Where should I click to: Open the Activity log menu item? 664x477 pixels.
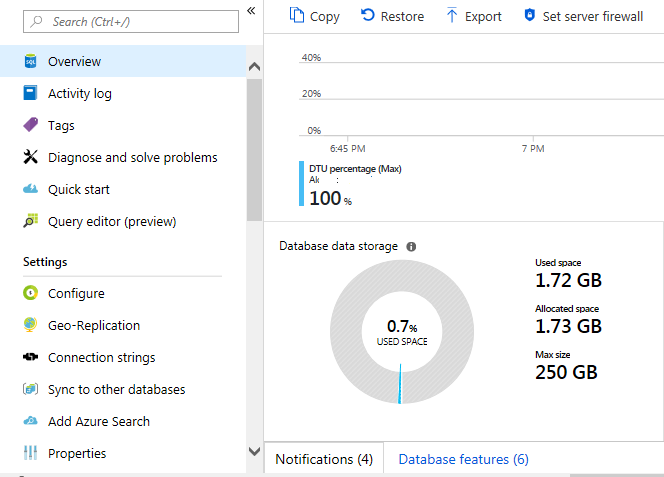(x=123, y=93)
